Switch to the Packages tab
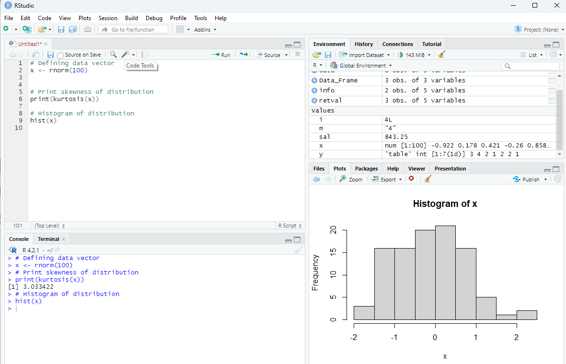Image resolution: width=566 pixels, height=364 pixels. [366, 169]
